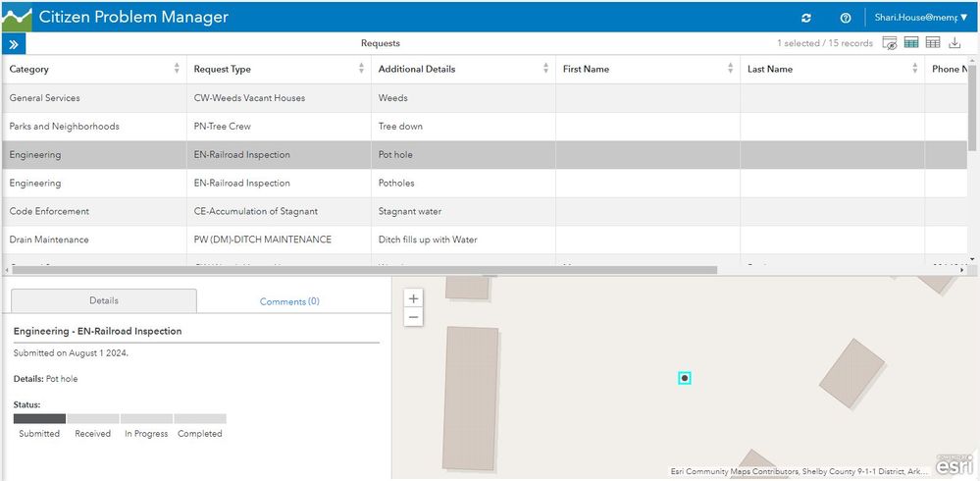Expand the double-chevron side panel button
980x481 pixels.
tap(14, 44)
